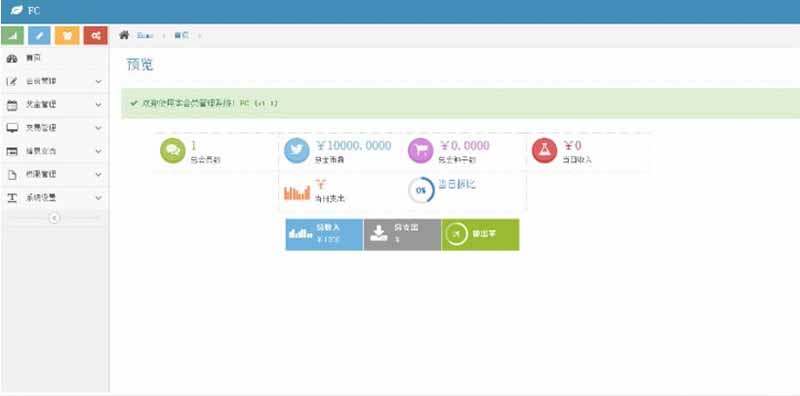Image resolution: width=800 pixels, height=396 pixels.
Task: Click the home icon in the breadcrumb
Action: tap(124, 35)
